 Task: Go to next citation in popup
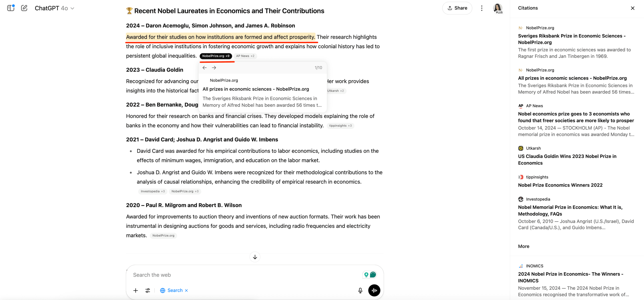pyautogui.click(x=214, y=68)
